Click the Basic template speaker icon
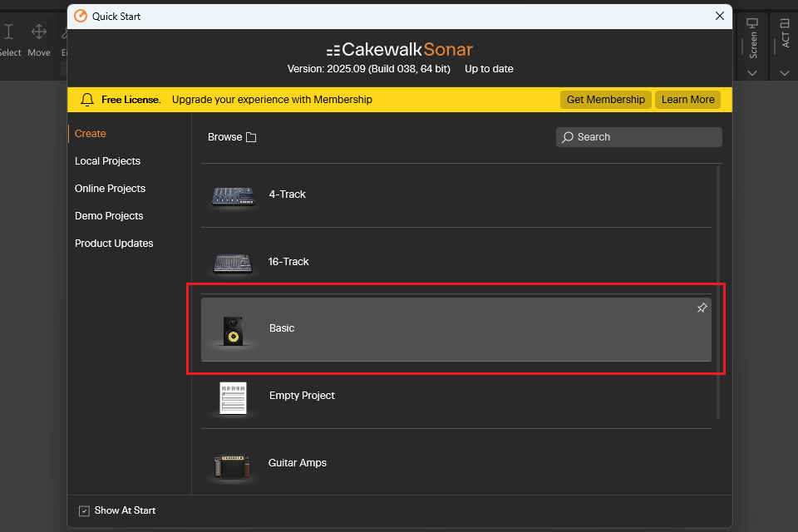This screenshot has height=532, width=798. pyautogui.click(x=233, y=330)
